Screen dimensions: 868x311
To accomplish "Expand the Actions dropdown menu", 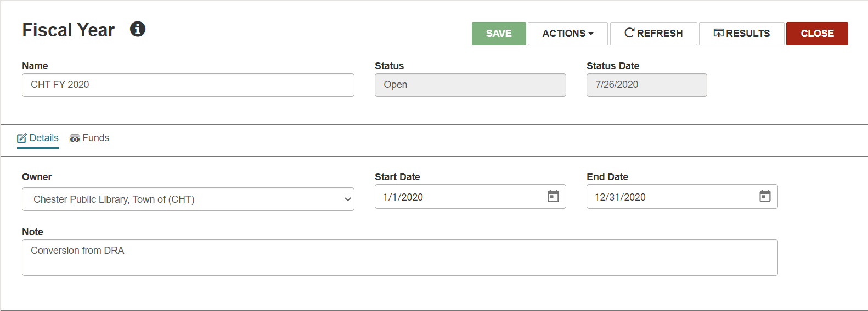I will 567,34.
